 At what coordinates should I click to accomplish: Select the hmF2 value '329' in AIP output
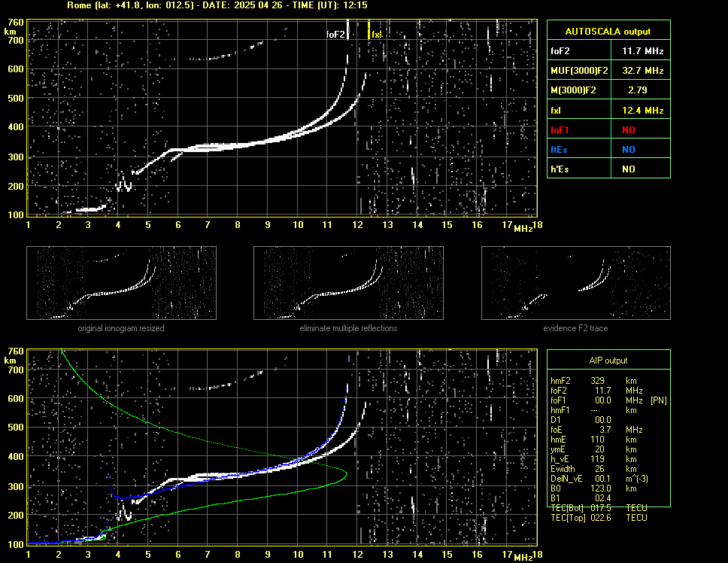click(x=598, y=381)
